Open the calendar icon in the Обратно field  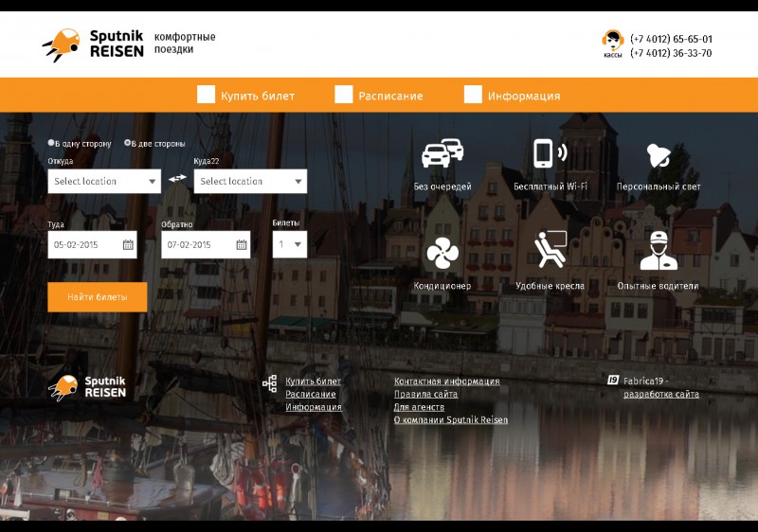pyautogui.click(x=242, y=245)
